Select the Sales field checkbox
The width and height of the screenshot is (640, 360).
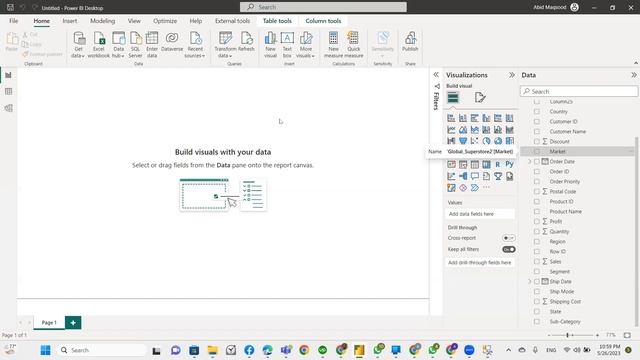(537, 261)
